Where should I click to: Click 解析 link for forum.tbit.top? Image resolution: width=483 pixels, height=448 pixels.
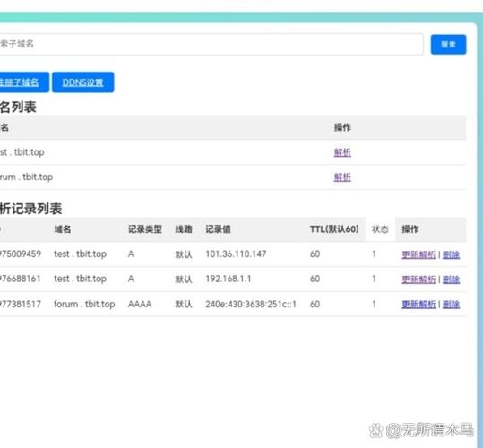coord(342,177)
